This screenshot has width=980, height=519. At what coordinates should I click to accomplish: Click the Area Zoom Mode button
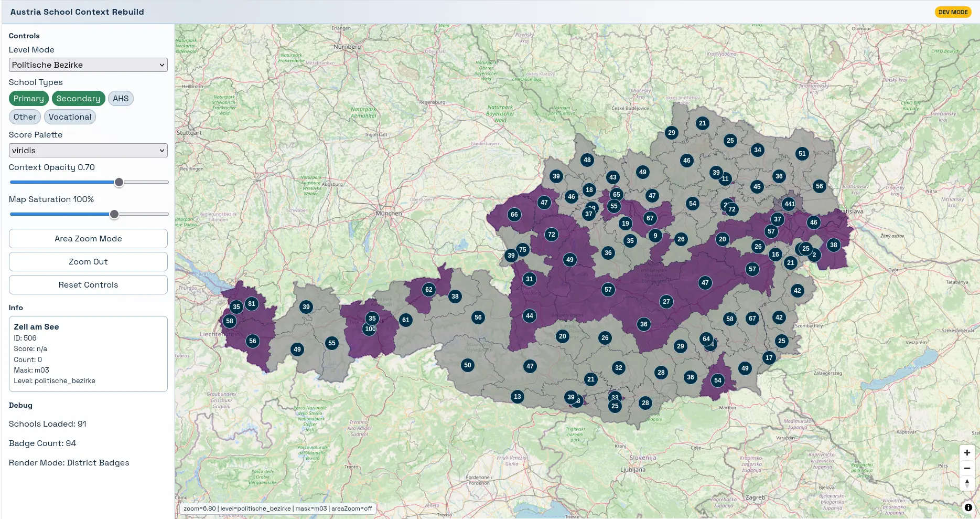[x=88, y=238]
